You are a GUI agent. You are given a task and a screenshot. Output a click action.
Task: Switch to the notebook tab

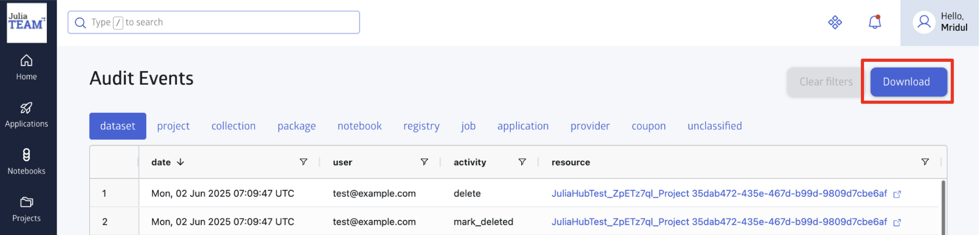[x=359, y=126]
